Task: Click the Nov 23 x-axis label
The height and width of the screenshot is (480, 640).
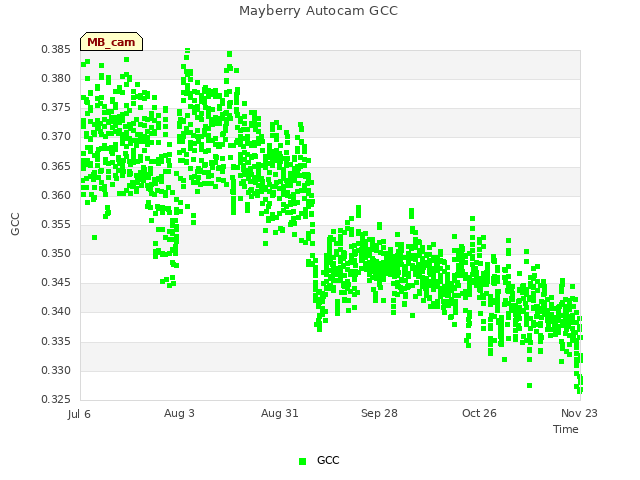Action: pyautogui.click(x=579, y=413)
